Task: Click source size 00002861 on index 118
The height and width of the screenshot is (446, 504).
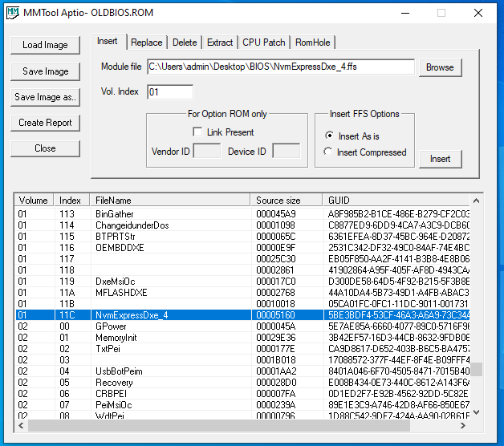Action: point(274,270)
